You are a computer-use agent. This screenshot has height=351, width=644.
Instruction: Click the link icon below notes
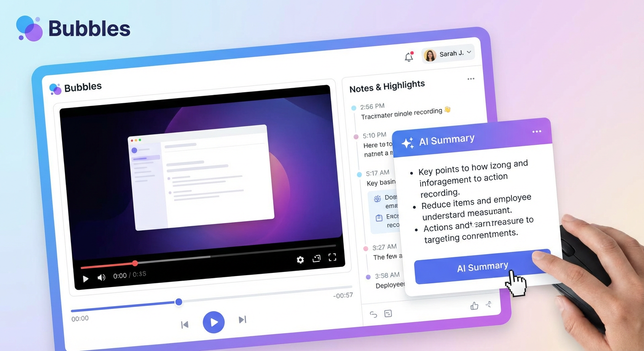[x=373, y=314]
